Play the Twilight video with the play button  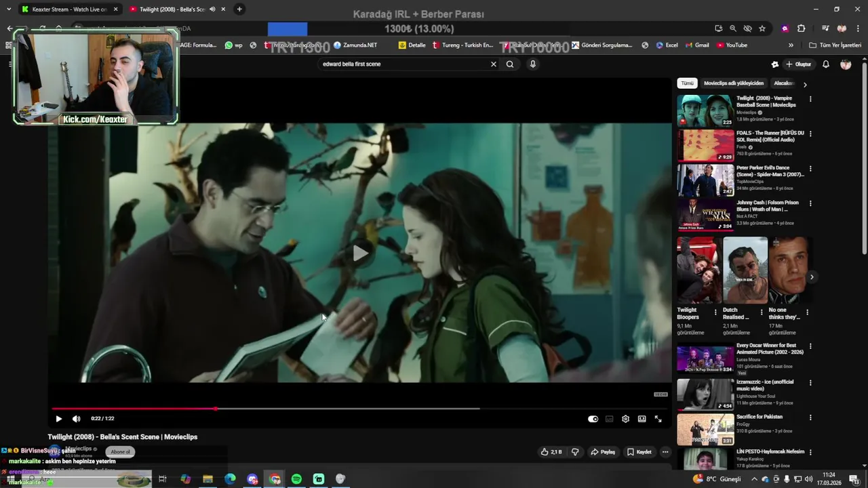click(58, 419)
